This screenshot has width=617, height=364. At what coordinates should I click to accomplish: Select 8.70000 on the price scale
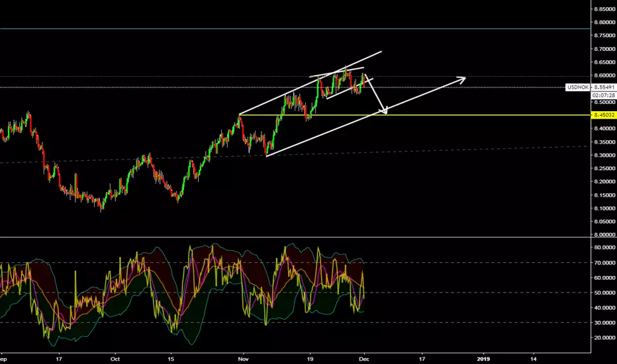pyautogui.click(x=605, y=49)
